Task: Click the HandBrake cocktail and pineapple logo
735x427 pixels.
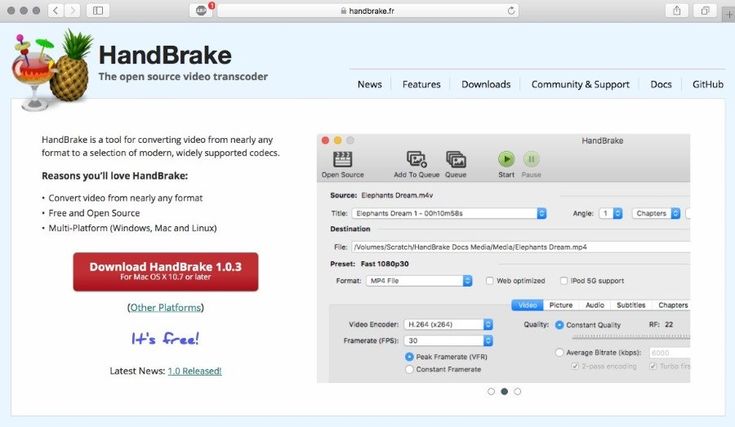Action: 52,69
